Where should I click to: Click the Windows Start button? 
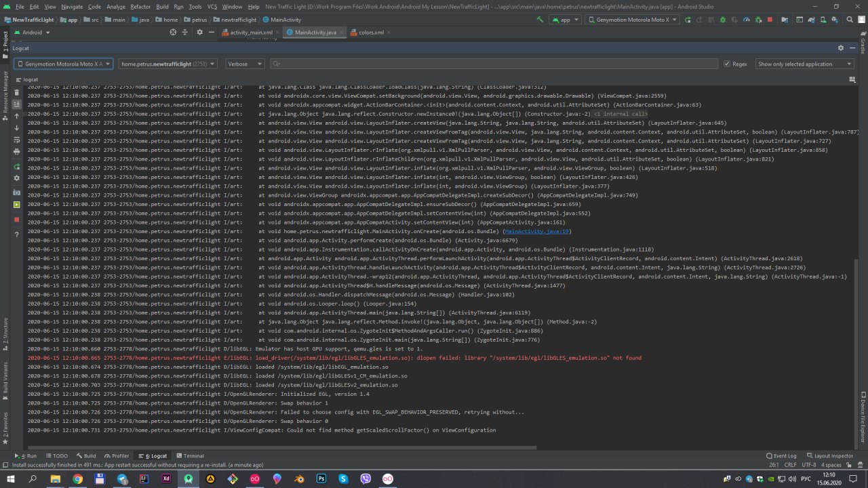point(10,479)
